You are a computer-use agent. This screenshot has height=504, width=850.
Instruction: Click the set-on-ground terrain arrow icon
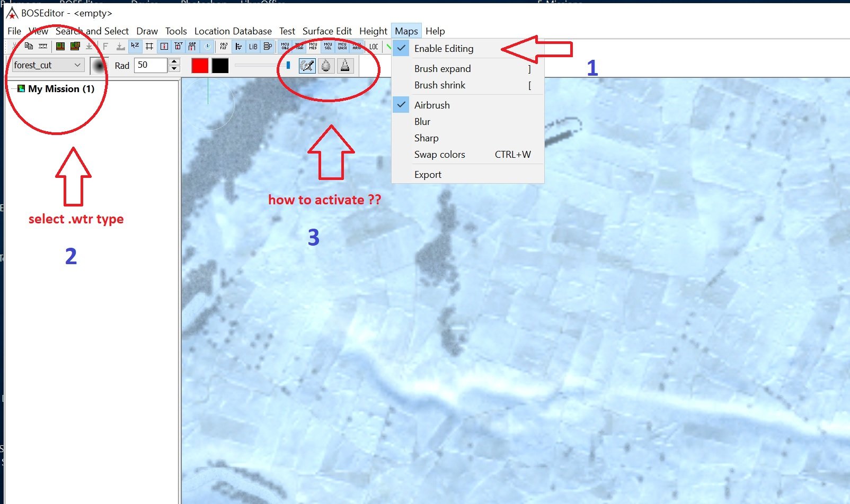click(120, 47)
